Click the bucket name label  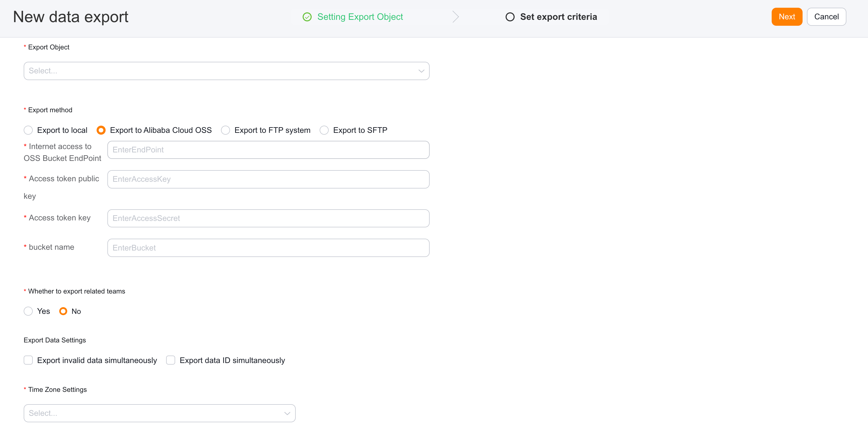(51, 247)
